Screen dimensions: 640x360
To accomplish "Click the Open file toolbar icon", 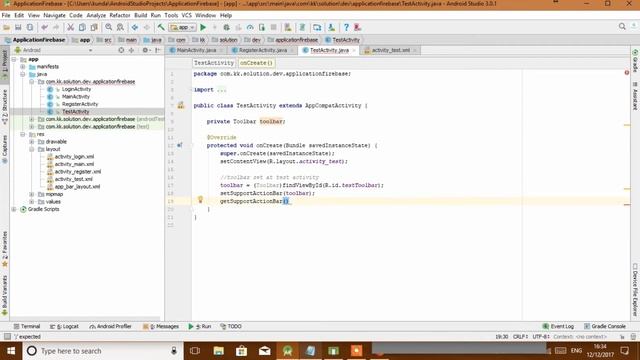I will 7,27.
